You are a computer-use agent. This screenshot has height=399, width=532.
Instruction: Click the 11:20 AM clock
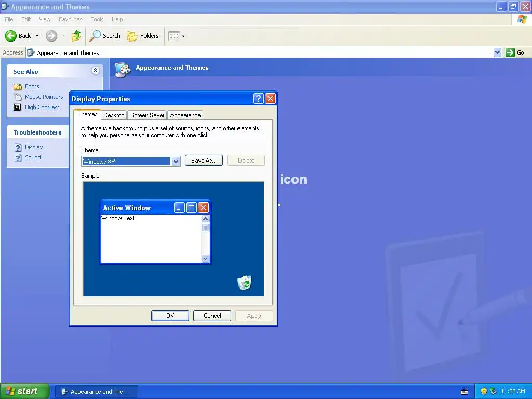513,391
